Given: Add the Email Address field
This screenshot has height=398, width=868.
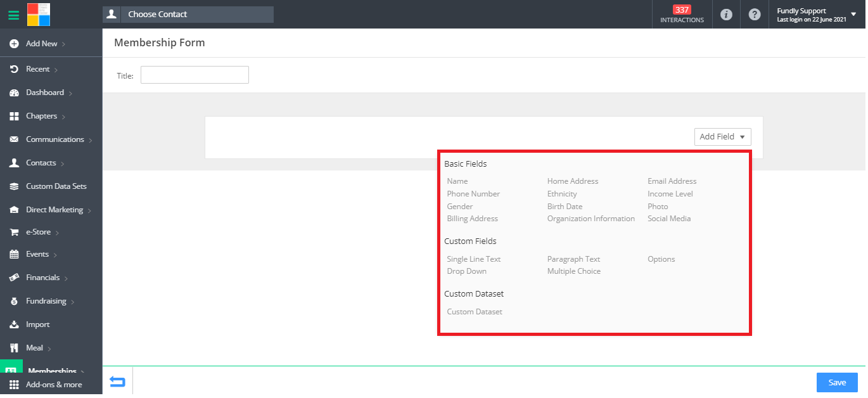Looking at the screenshot, I should pyautogui.click(x=672, y=181).
